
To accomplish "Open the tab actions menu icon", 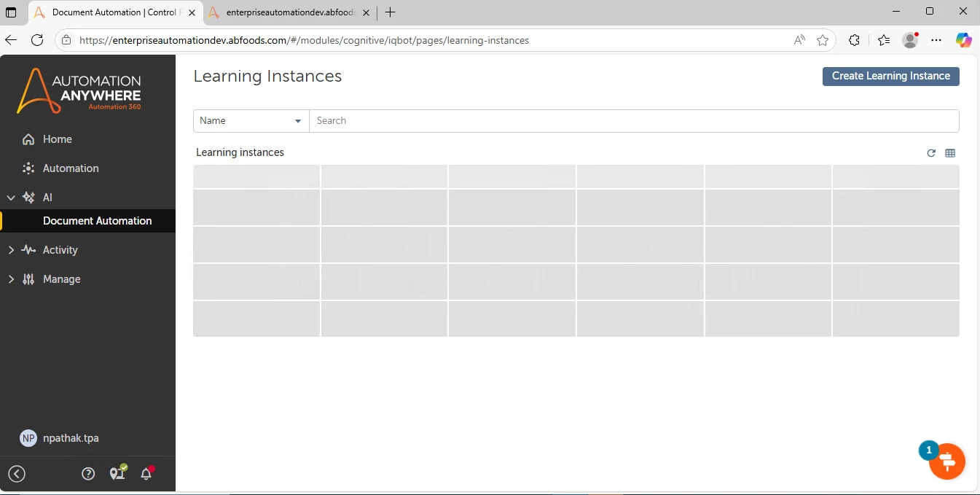I will click(x=11, y=12).
